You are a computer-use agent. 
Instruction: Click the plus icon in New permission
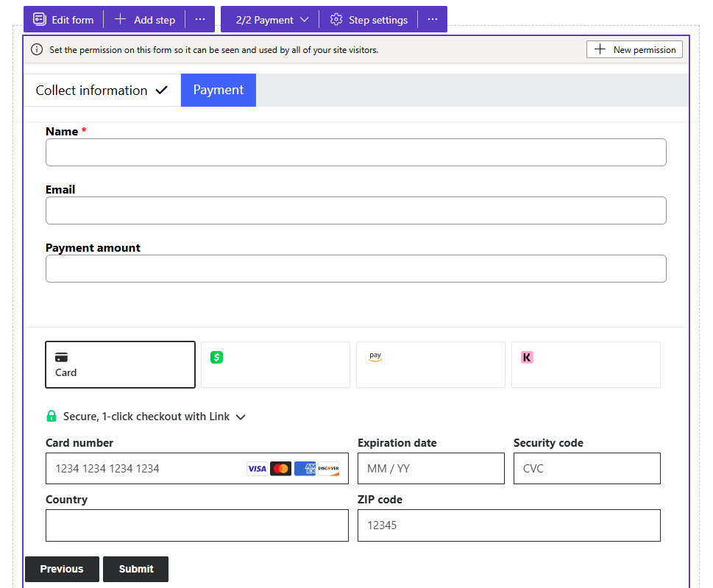[600, 49]
